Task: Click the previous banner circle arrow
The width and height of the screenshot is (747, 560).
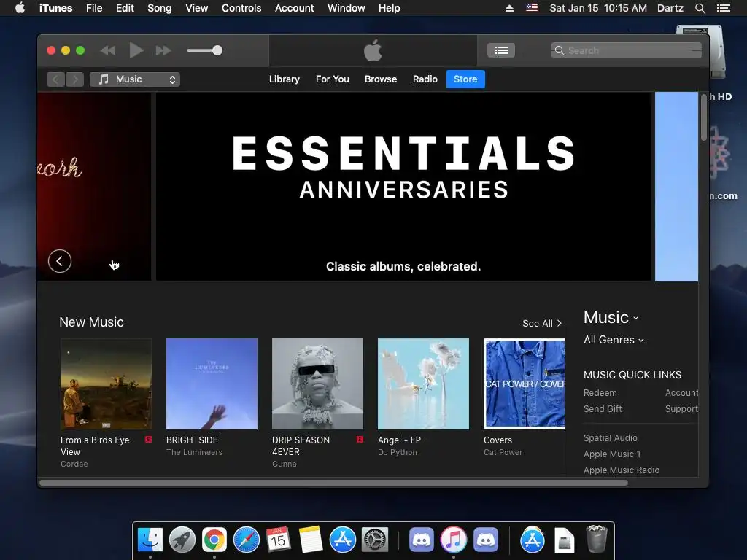Action: [x=60, y=261]
